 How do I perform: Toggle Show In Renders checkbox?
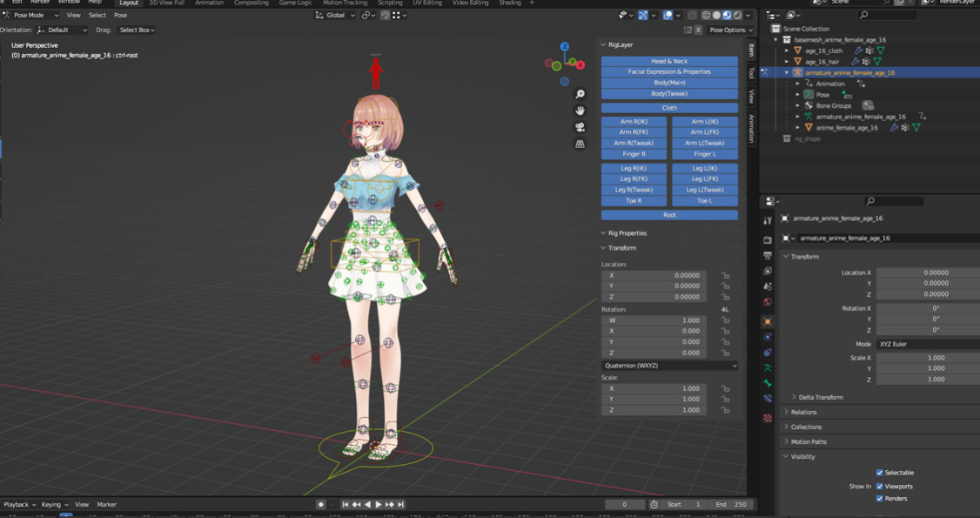(879, 499)
